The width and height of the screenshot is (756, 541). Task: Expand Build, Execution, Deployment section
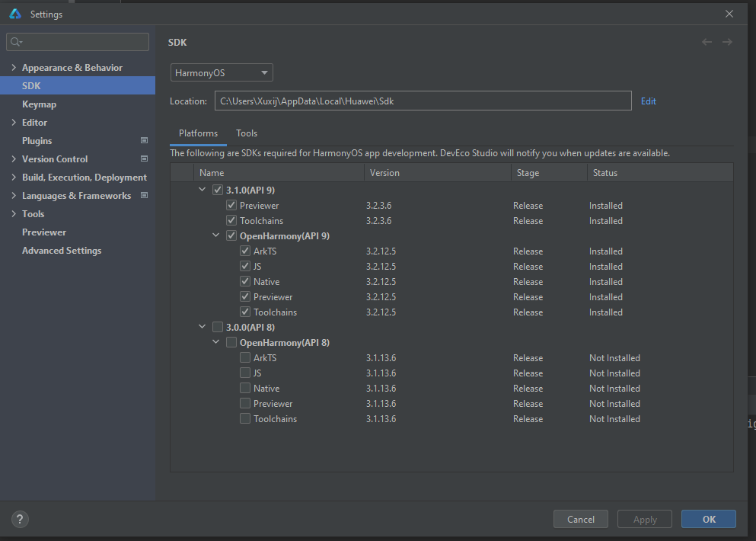click(x=14, y=177)
